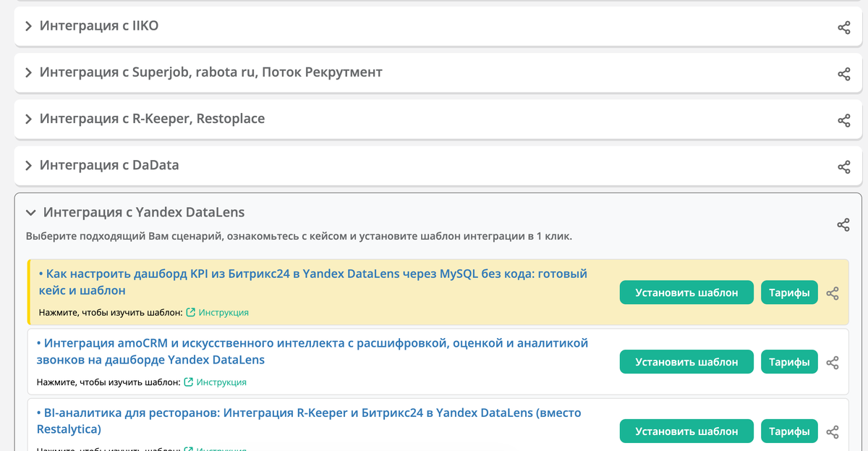
Task: Share the Superjob, rabota ru section
Action: tap(843, 74)
